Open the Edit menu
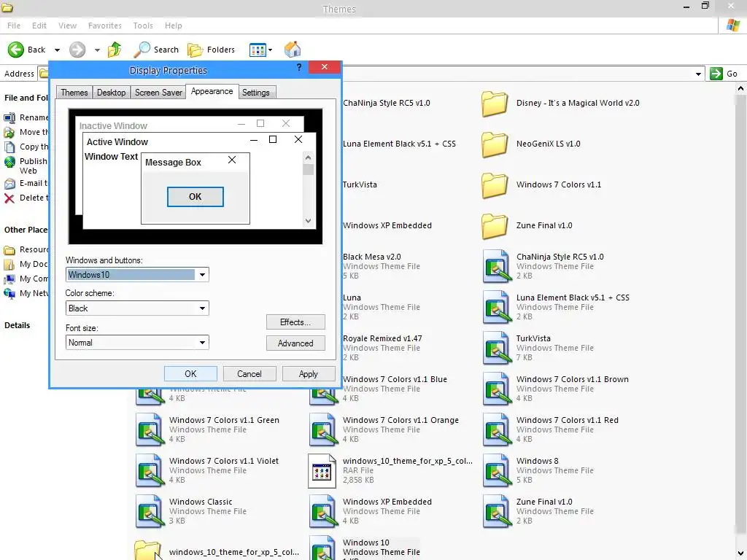 (x=39, y=26)
